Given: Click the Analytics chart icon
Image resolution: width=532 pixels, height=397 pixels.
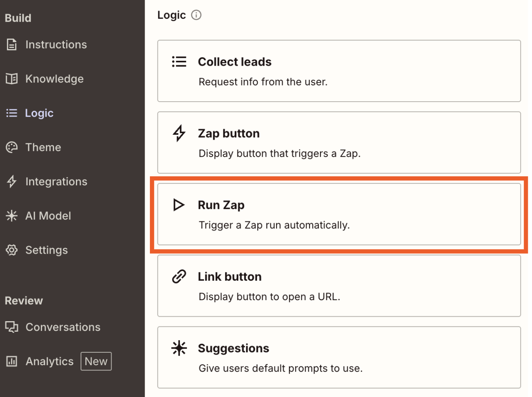Looking at the screenshot, I should (x=12, y=361).
